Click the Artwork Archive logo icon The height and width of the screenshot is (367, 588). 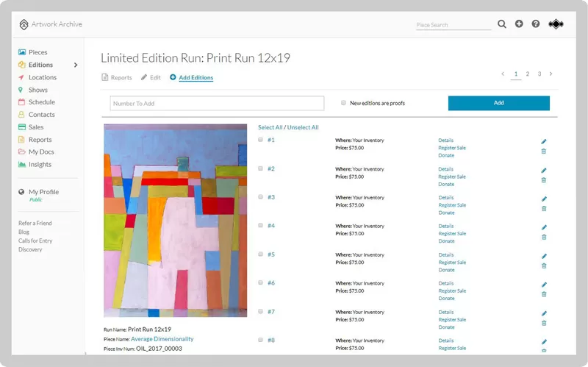coord(24,24)
